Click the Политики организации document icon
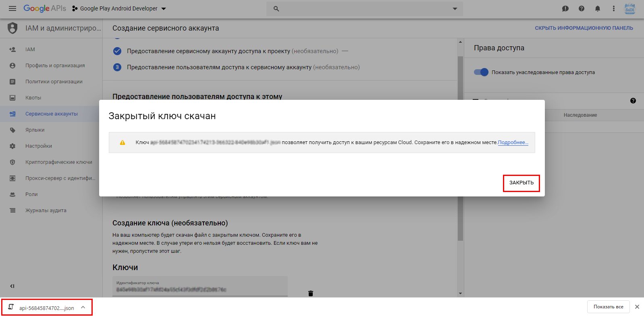The height and width of the screenshot is (316, 644). click(12, 82)
